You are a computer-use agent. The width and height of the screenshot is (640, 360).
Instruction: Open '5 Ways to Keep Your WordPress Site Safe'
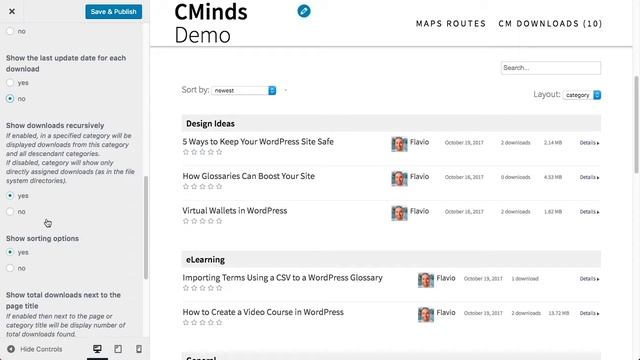258,142
